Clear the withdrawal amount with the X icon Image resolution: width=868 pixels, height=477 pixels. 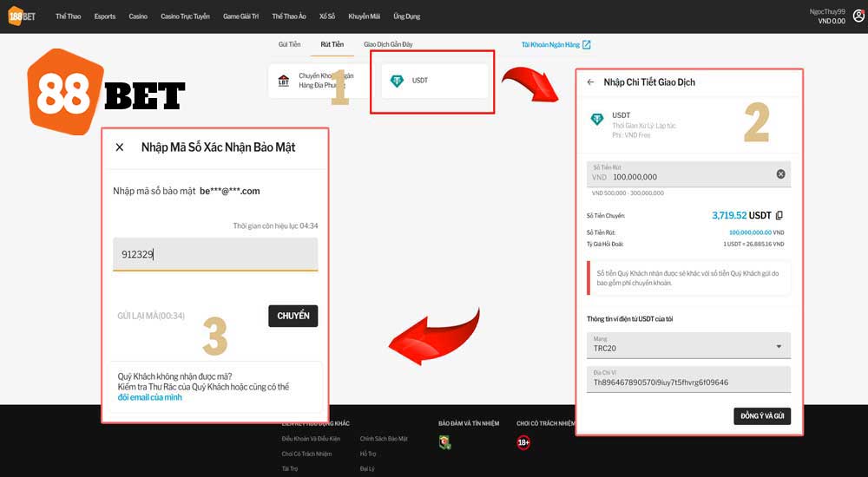click(780, 173)
